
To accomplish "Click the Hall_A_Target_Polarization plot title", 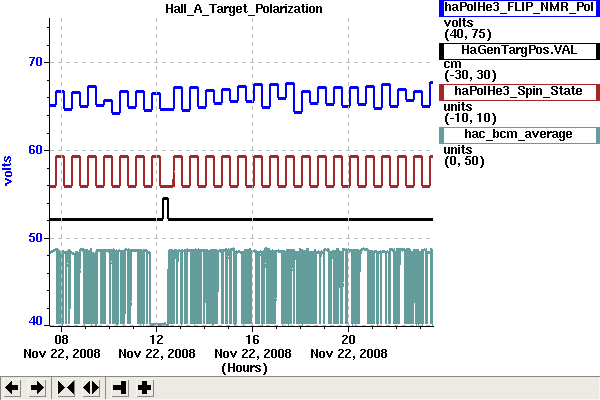I will [244, 9].
